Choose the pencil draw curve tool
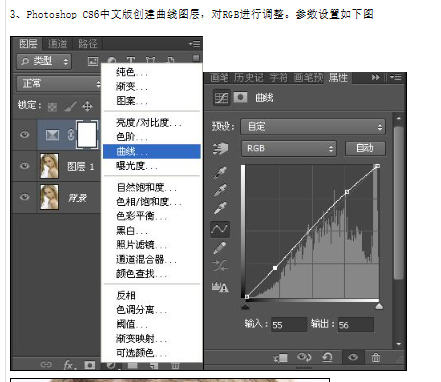The width and height of the screenshot is (441, 382). [x=220, y=248]
